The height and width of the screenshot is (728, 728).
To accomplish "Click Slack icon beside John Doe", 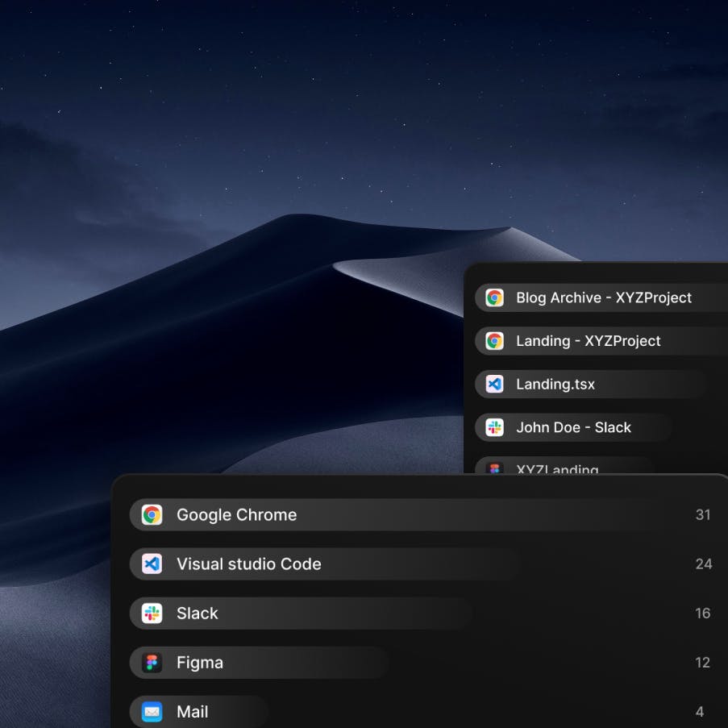I will tap(494, 427).
